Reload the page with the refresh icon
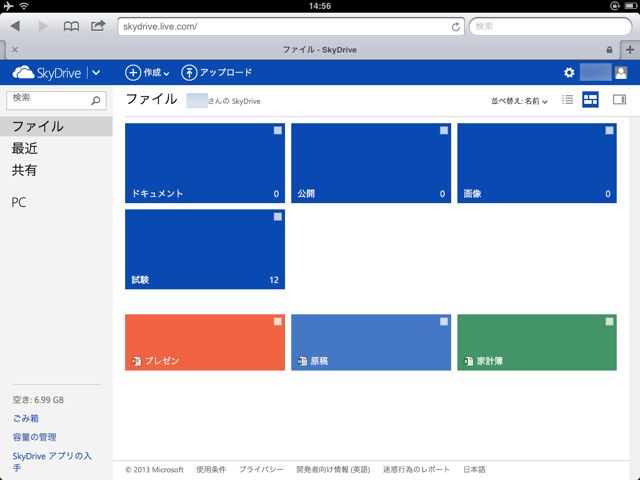The height and width of the screenshot is (480, 640). pyautogui.click(x=456, y=27)
